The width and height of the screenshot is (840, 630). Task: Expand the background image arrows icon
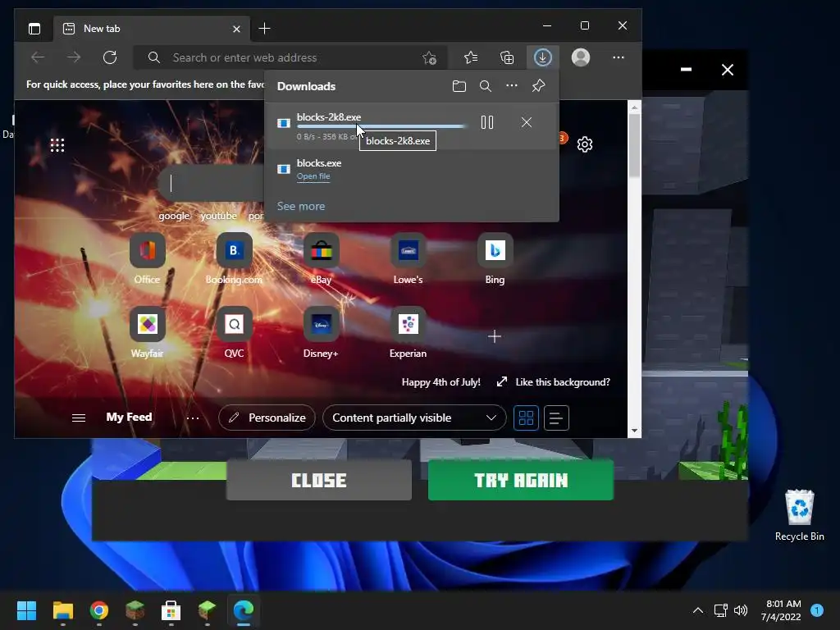502,381
